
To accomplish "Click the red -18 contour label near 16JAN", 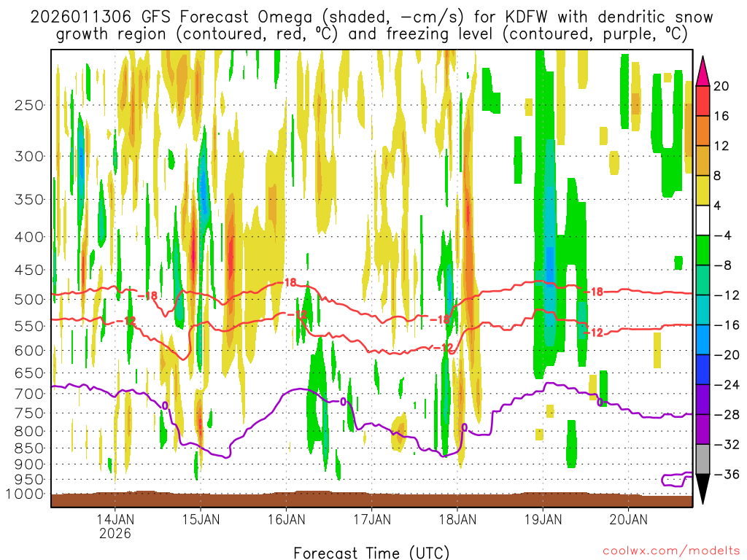I will coord(289,282).
